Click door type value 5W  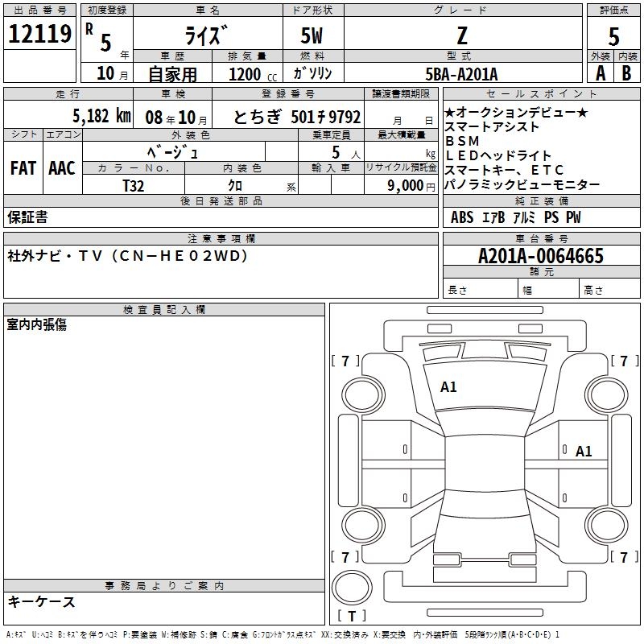pyautogui.click(x=312, y=35)
